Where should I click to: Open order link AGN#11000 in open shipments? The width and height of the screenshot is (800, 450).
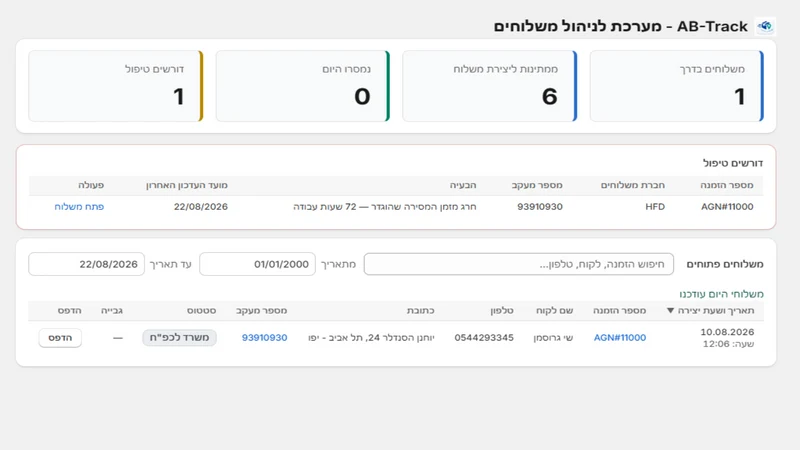tap(620, 338)
